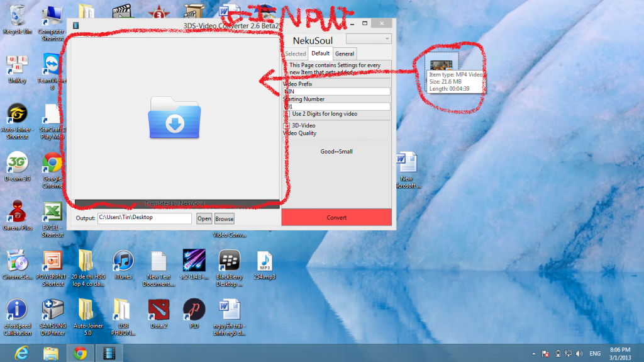Switch to the General tab

(x=345, y=54)
